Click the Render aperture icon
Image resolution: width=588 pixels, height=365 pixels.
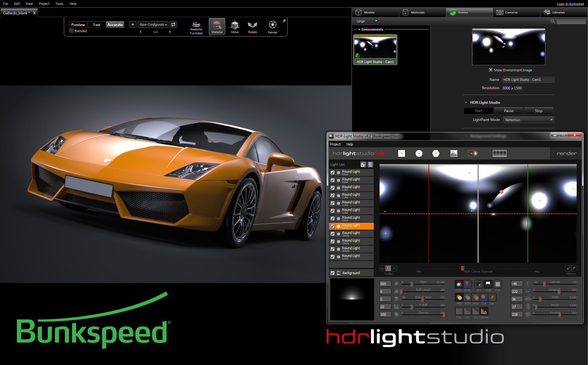(x=272, y=25)
